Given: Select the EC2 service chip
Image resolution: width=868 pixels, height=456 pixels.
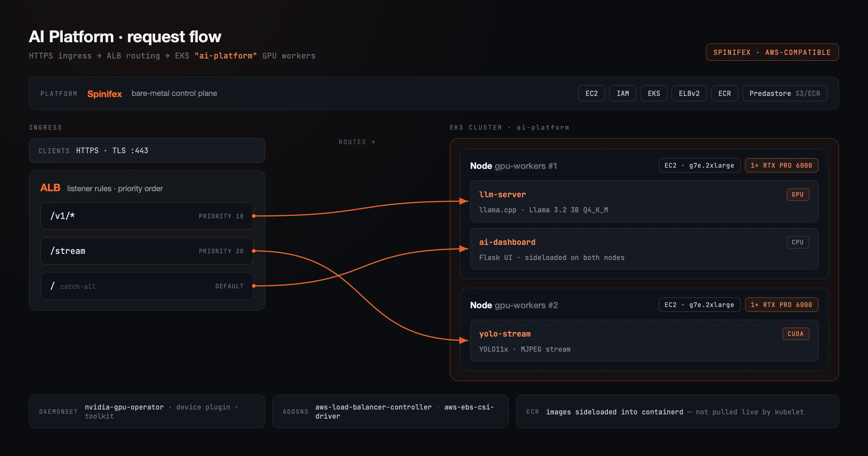Looking at the screenshot, I should coord(591,93).
